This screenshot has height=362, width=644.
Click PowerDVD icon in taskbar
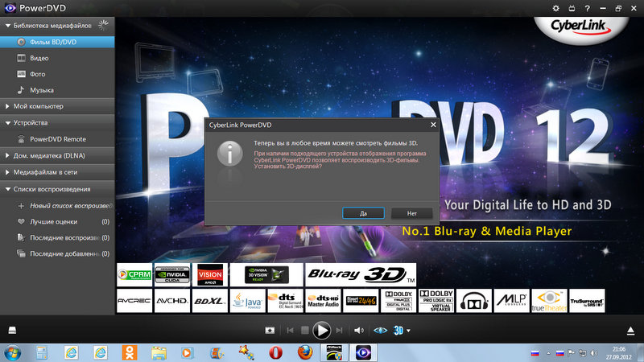363,352
